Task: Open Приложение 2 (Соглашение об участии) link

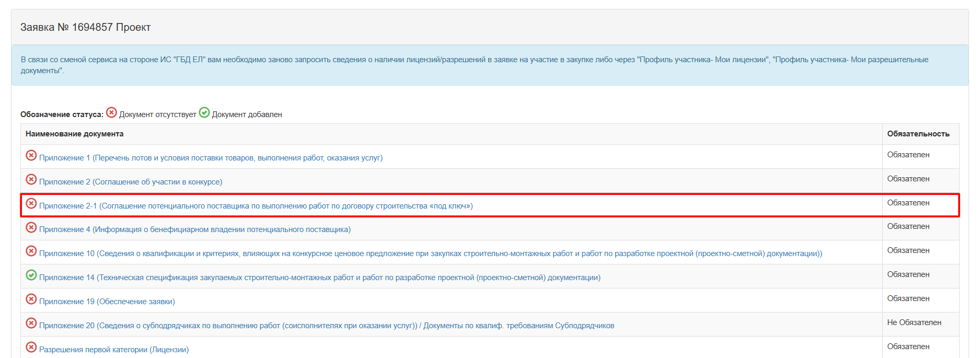Action: click(x=131, y=182)
